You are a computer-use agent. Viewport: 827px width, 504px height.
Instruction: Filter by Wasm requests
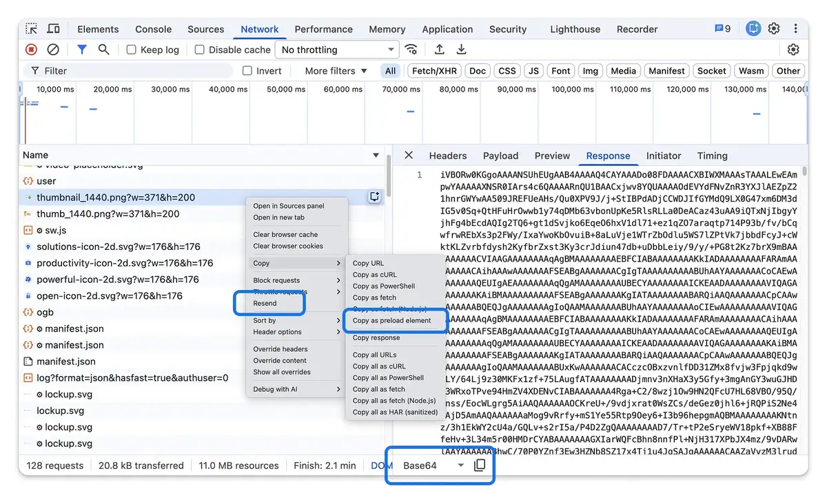(751, 71)
